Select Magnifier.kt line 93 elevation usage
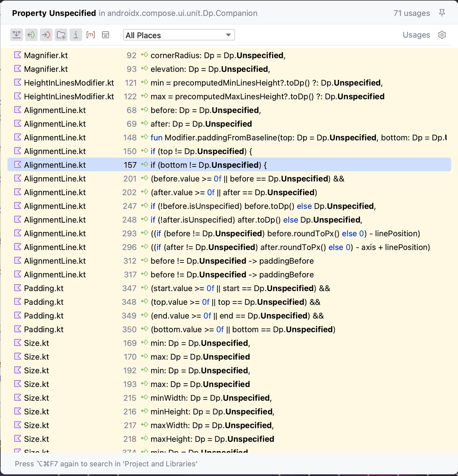Image resolution: width=458 pixels, height=476 pixels. [x=229, y=69]
